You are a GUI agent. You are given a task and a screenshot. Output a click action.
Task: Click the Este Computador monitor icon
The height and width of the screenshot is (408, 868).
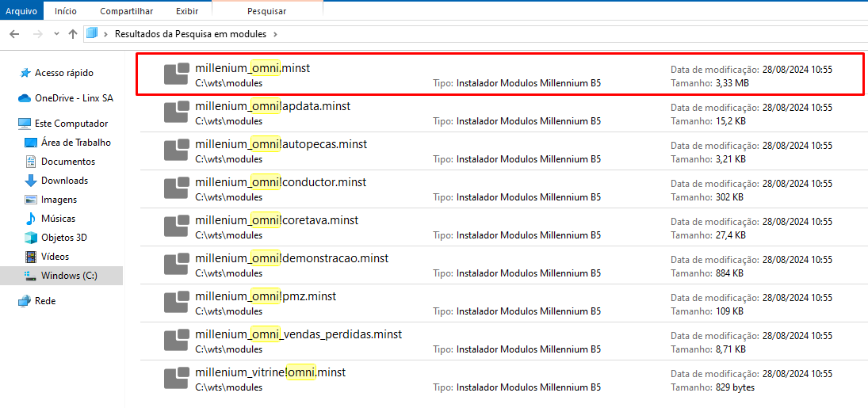click(x=25, y=124)
